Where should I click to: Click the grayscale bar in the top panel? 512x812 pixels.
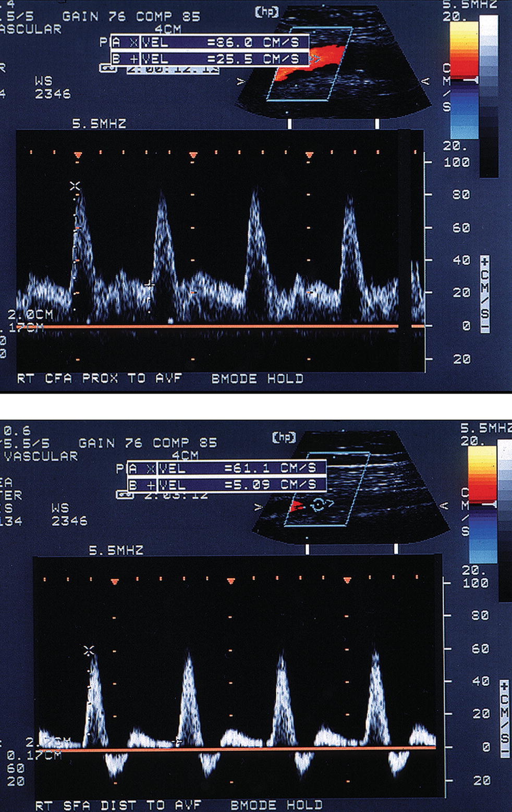coord(489,94)
